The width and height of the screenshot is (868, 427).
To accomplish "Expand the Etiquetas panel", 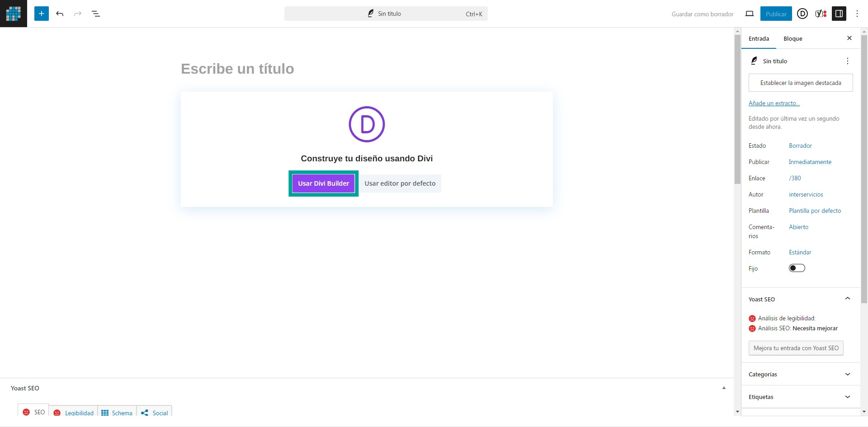I will pos(801,397).
